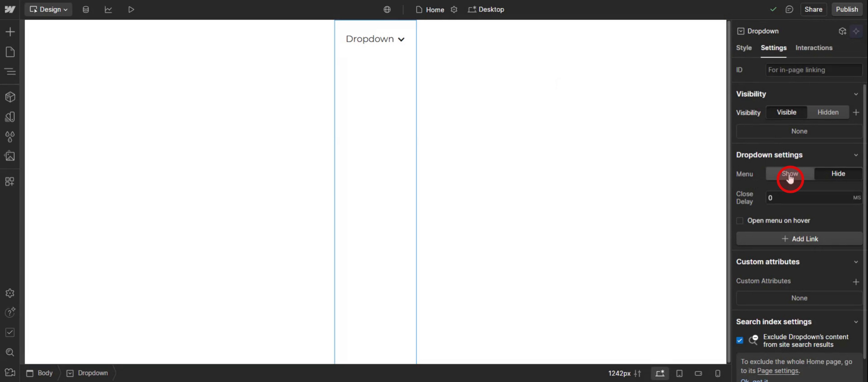Open the Add Elements panel

(10, 32)
